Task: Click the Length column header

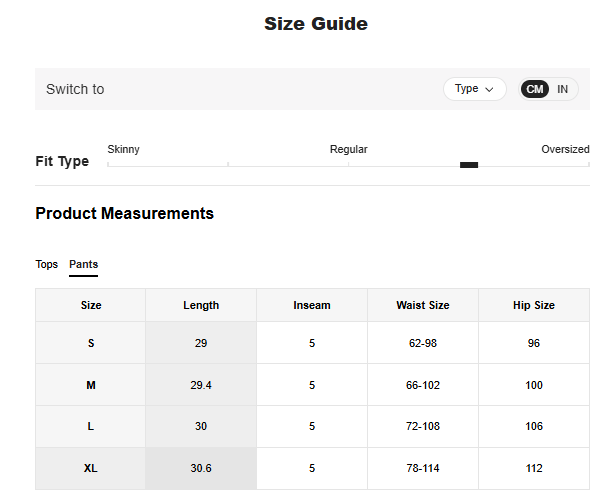Action: 201,305
